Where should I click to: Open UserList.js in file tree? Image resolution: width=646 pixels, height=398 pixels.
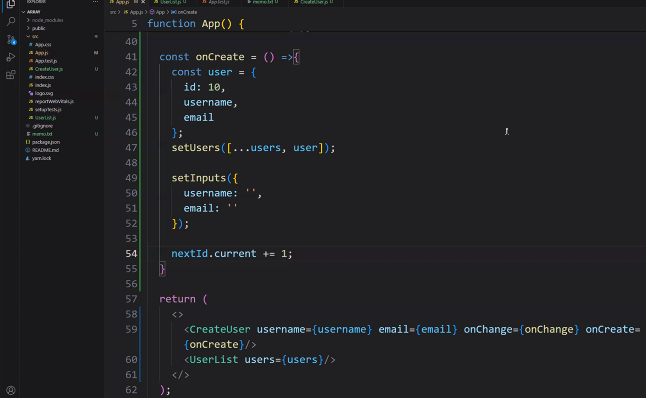(x=42, y=117)
